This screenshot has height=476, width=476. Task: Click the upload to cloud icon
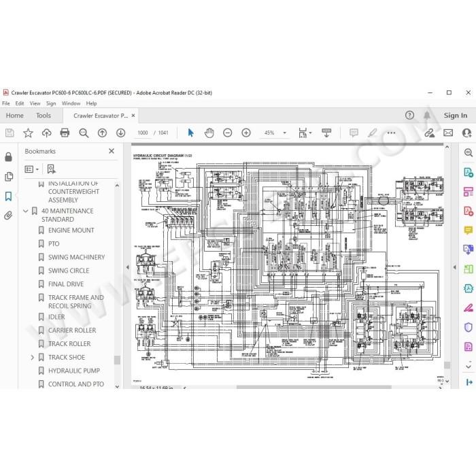(46, 133)
